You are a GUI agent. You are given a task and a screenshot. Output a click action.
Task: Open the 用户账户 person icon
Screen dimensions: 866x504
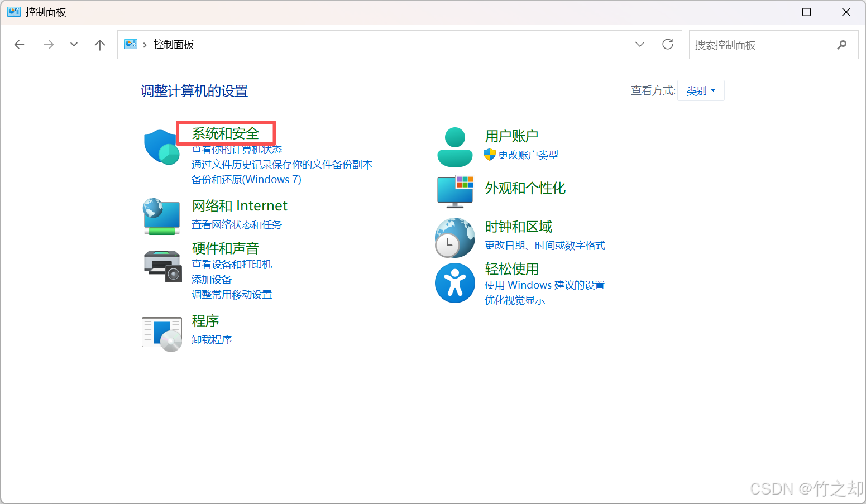455,147
